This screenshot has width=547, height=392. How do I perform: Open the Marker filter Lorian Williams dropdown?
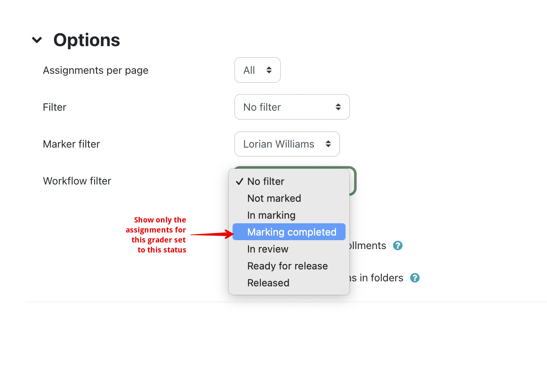(287, 144)
